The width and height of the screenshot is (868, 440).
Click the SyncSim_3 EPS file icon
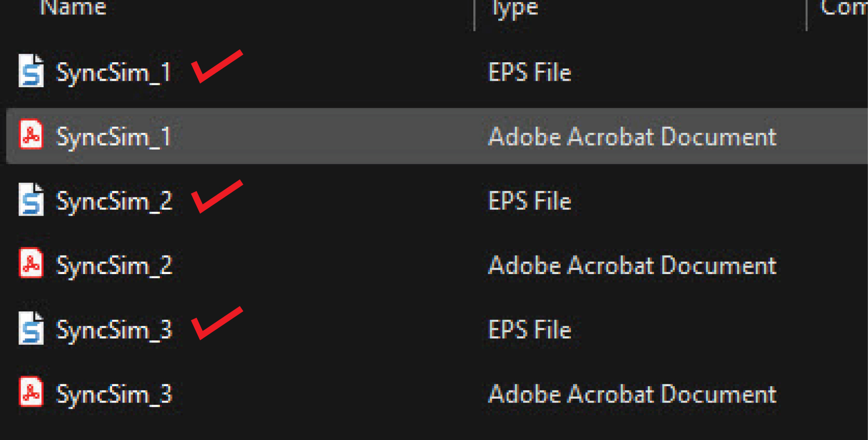[x=31, y=328]
